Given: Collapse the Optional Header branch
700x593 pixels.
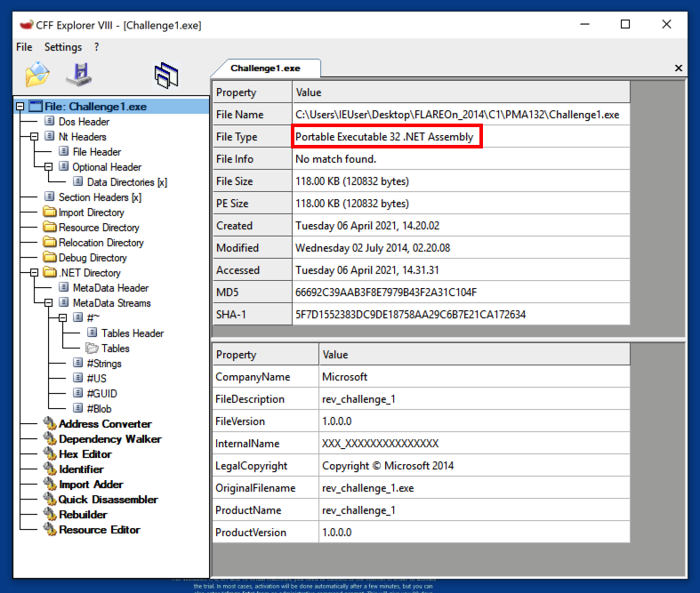Looking at the screenshot, I should (x=49, y=167).
